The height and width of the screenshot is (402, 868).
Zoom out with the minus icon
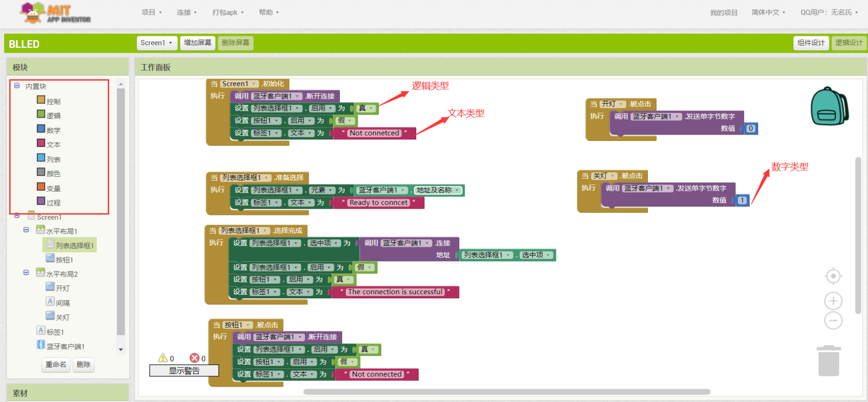pyautogui.click(x=833, y=321)
